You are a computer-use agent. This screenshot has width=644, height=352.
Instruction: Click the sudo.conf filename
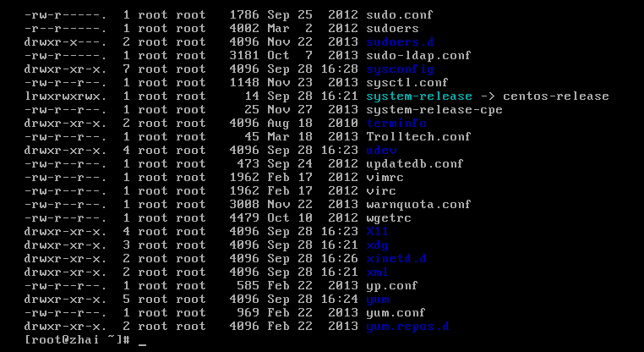tap(396, 15)
